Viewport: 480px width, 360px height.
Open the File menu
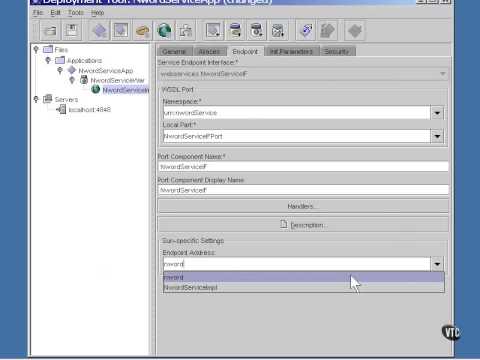click(x=38, y=13)
